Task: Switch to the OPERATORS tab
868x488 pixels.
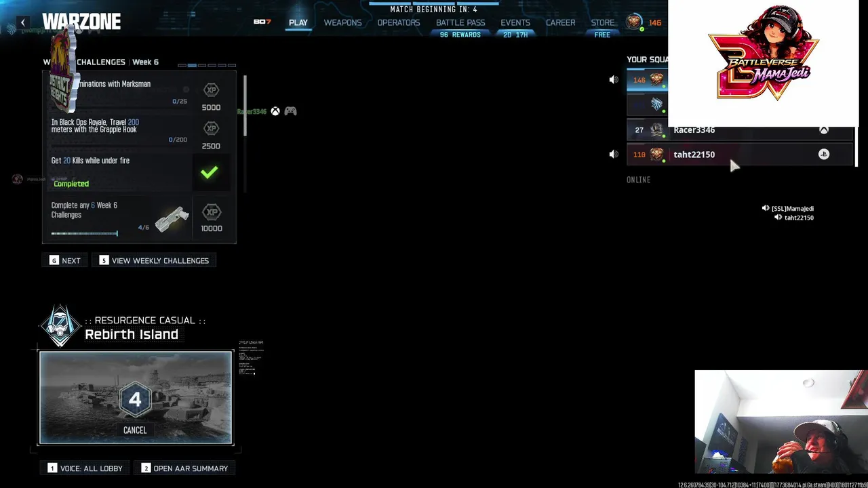Action: pyautogui.click(x=399, y=22)
